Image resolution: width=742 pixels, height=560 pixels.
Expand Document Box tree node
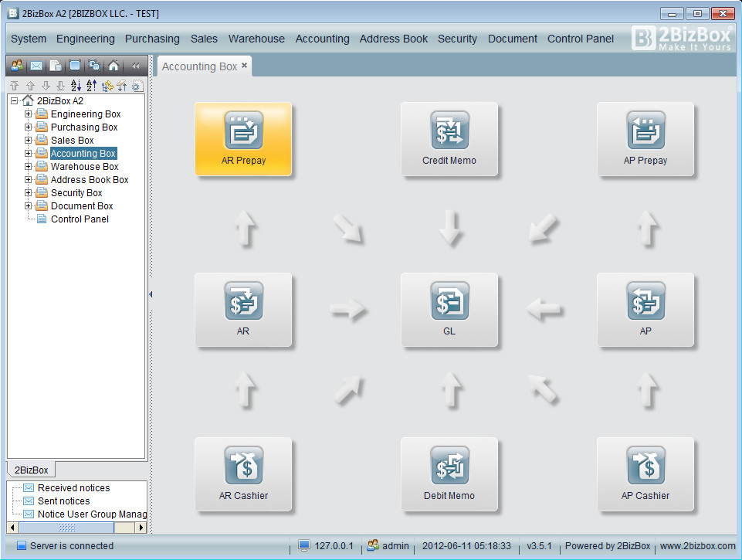click(x=28, y=206)
